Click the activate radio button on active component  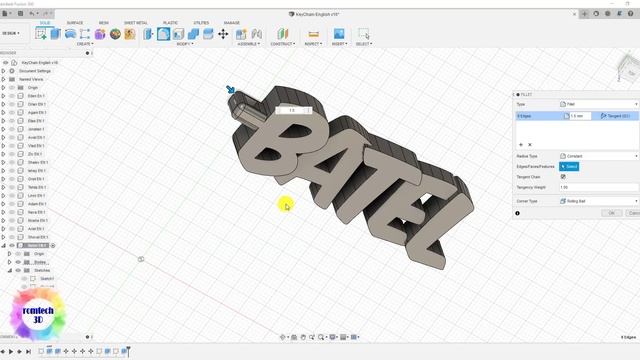click(x=53, y=245)
